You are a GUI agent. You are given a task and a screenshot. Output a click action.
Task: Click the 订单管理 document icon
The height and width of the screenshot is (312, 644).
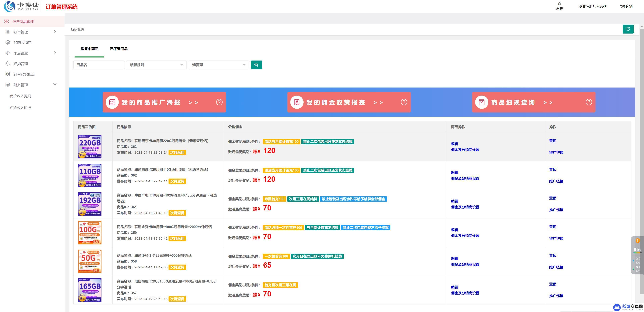8,32
